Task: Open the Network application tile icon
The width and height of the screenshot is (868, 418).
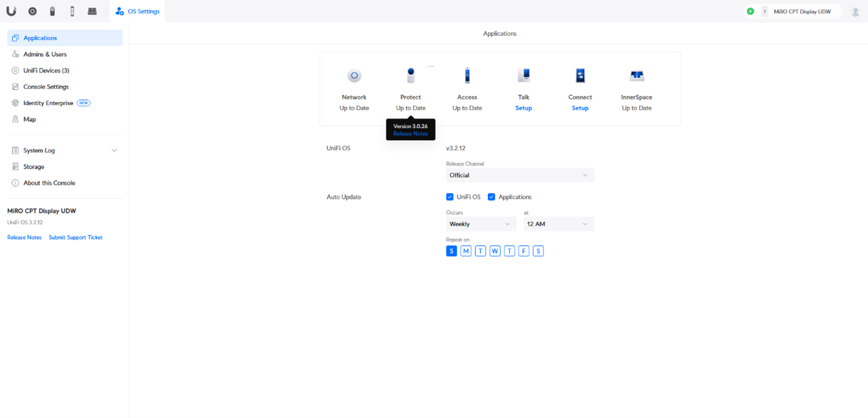Action: [x=354, y=76]
